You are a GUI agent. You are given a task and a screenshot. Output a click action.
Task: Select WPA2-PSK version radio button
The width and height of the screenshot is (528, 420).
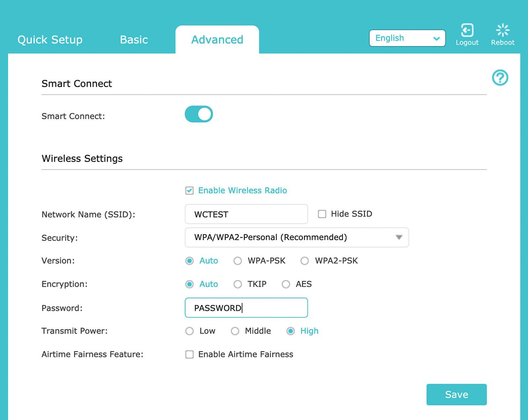coord(305,261)
